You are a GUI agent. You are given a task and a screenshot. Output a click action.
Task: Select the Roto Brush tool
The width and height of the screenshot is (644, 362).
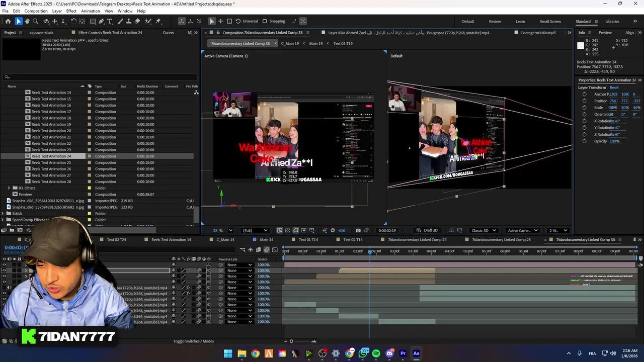click(x=148, y=21)
